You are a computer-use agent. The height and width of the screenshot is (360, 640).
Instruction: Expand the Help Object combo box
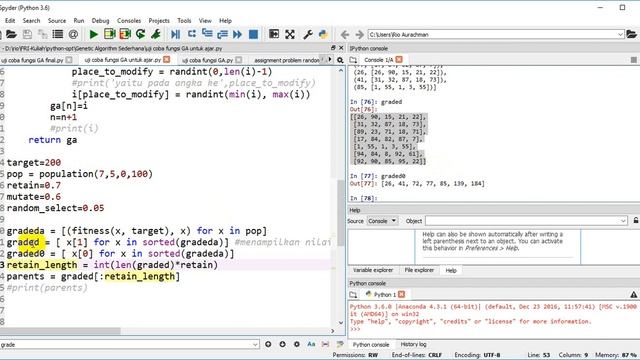click(623, 221)
